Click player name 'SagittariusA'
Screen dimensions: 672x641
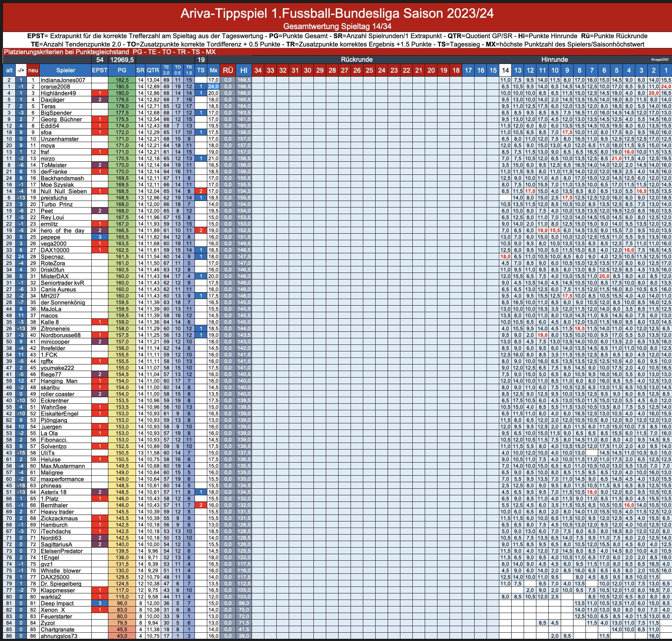coord(56,544)
